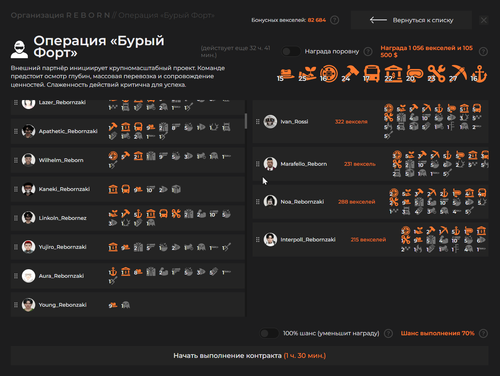Click bus skill icon in Apathetic_Rebornzaki row
Viewport: 500px width, 376px height.
(x=138, y=127)
